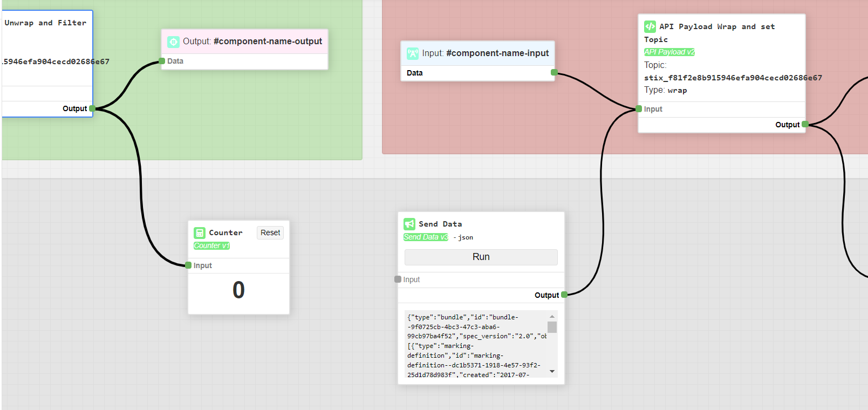Click the Send Data Output connector port
Viewport: 868px width, 410px height.
pos(564,295)
